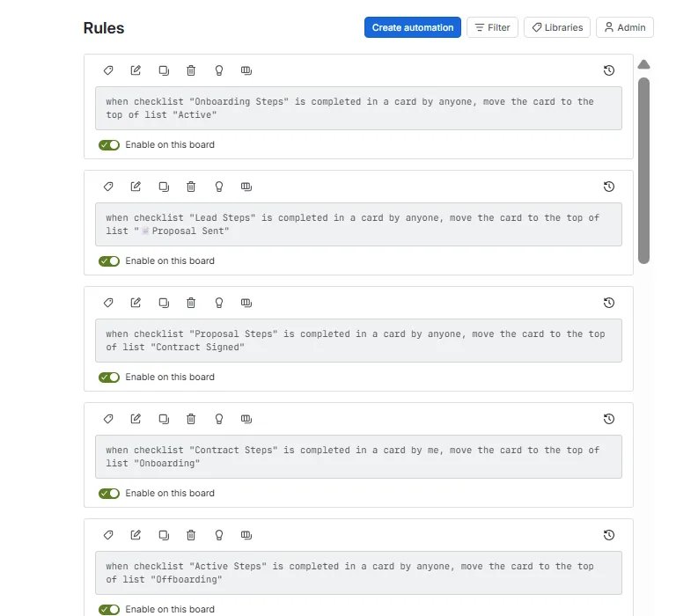Image resolution: width=676 pixels, height=616 pixels.
Task: Edit the Contract Steps rule
Action: pos(136,419)
